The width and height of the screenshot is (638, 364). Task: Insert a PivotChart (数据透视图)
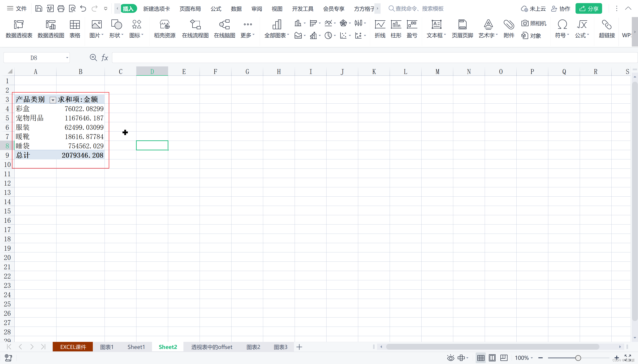[51, 29]
